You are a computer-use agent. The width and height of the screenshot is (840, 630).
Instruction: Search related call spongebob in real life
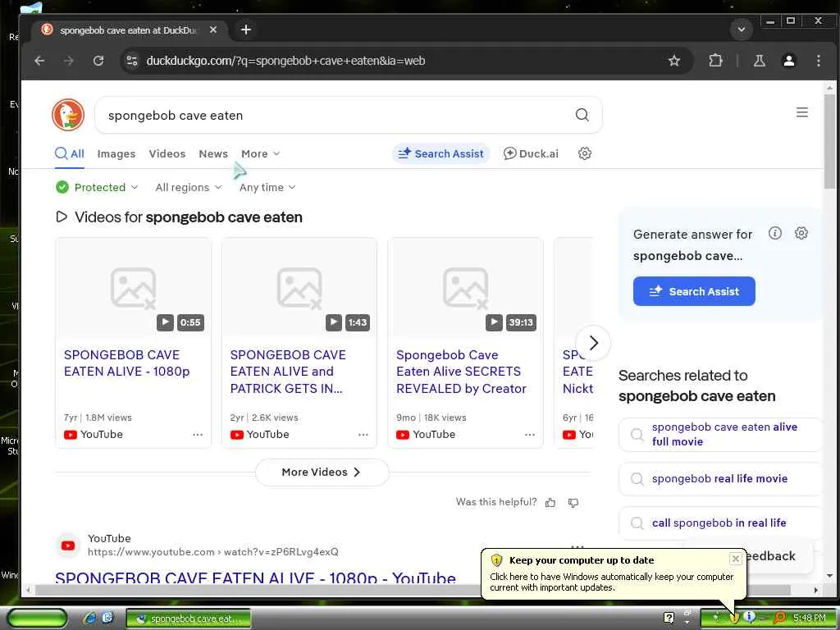[x=720, y=523]
